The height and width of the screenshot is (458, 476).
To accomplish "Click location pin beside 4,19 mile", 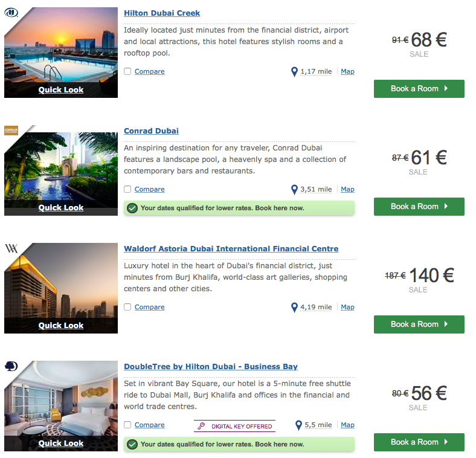I will (x=295, y=308).
